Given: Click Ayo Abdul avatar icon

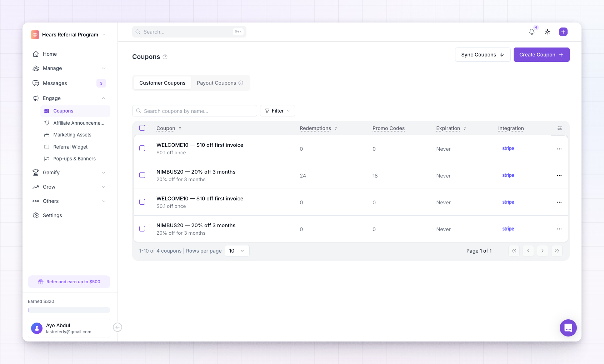Looking at the screenshot, I should tap(37, 328).
